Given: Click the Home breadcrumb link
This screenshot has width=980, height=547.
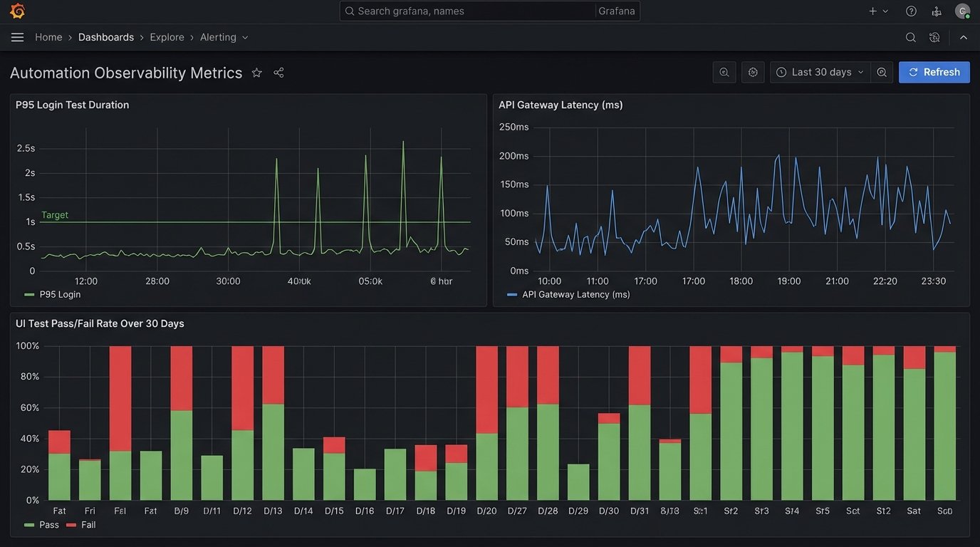Looking at the screenshot, I should tap(48, 37).
